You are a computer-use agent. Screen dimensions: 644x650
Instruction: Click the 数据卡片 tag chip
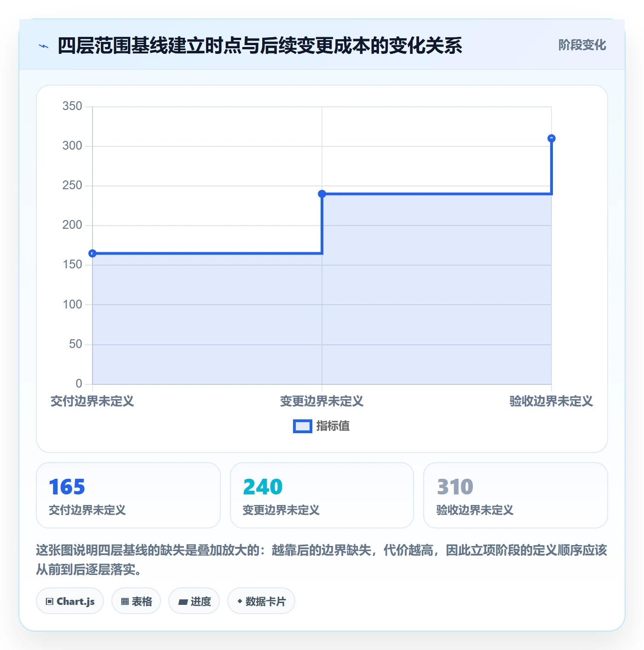(261, 601)
